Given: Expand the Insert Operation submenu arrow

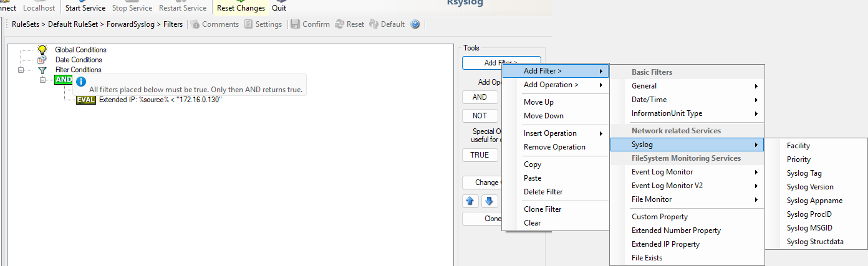Looking at the screenshot, I should 600,133.
